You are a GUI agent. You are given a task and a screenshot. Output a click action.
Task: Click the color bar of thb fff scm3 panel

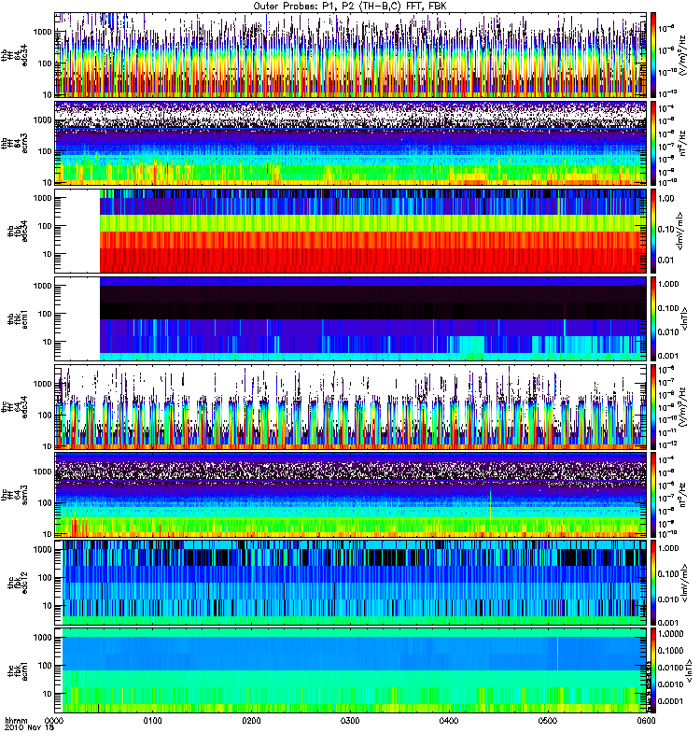653,143
